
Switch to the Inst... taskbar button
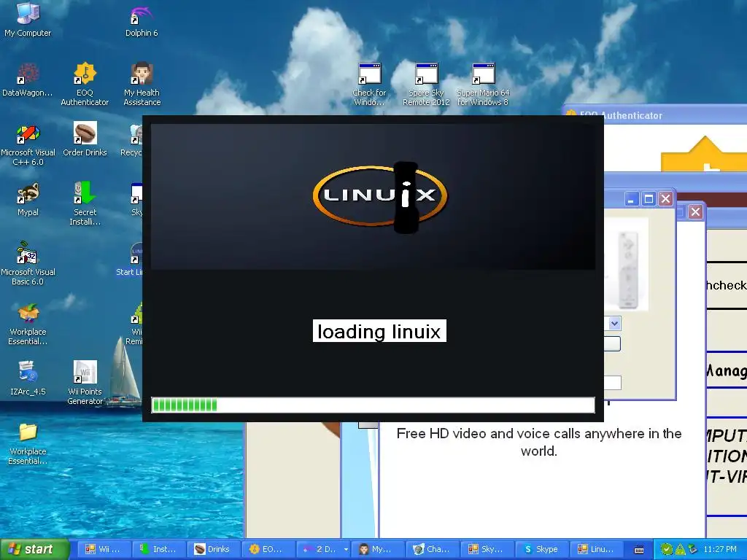click(x=158, y=549)
